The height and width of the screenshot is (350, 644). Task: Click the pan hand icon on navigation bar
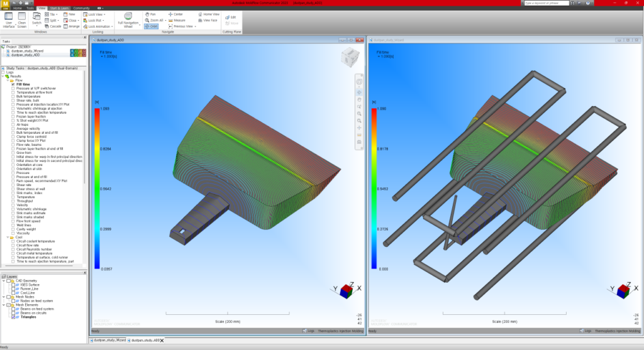(x=359, y=100)
